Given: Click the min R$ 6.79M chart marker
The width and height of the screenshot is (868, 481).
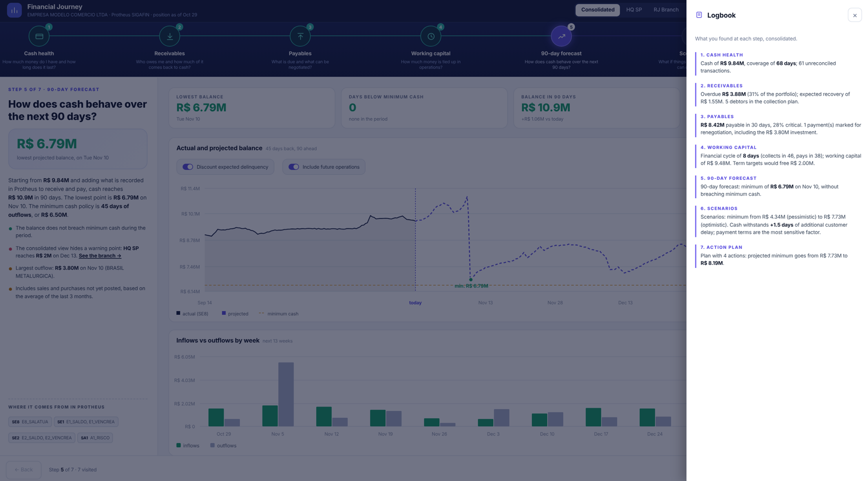Looking at the screenshot, I should (x=471, y=280).
